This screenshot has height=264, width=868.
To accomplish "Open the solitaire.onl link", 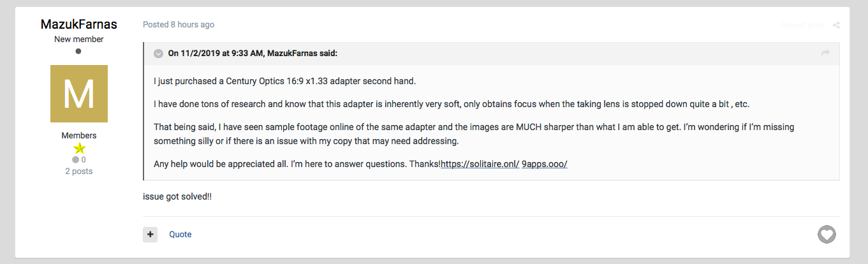I will point(480,164).
